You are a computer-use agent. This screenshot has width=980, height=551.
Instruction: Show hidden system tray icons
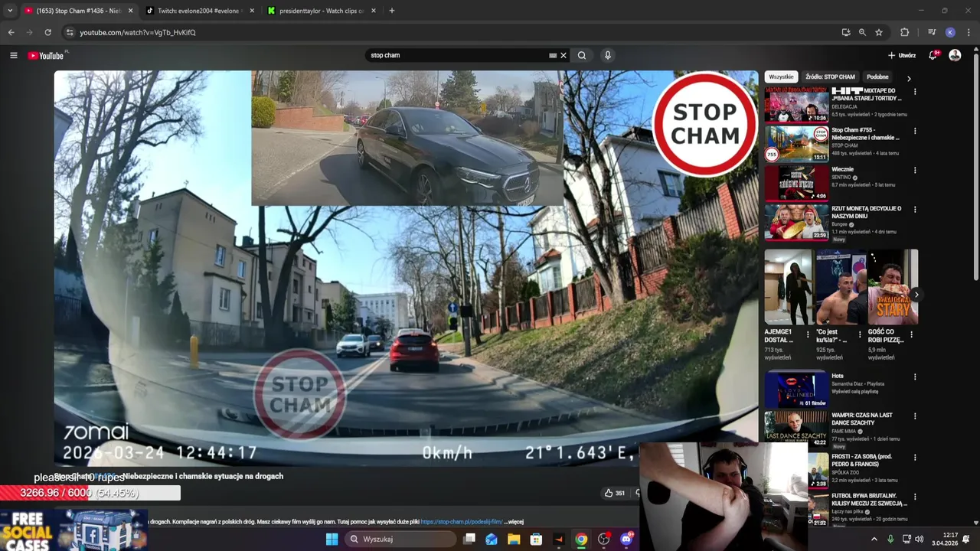point(874,539)
